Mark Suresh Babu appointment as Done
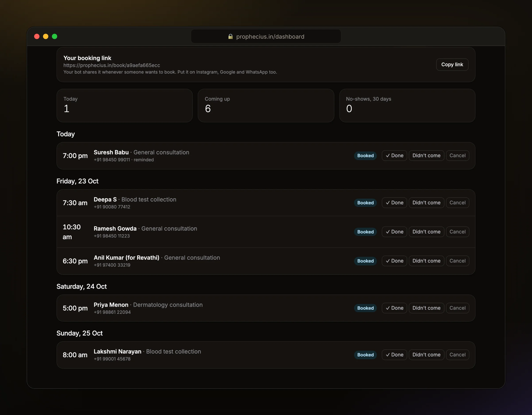Screen dimensions: 532x415 click(394, 156)
